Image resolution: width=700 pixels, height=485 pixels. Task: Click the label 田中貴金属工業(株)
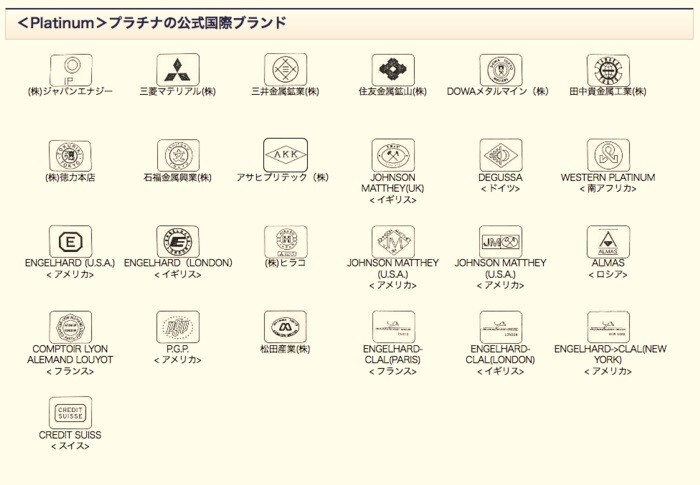pyautogui.click(x=608, y=92)
